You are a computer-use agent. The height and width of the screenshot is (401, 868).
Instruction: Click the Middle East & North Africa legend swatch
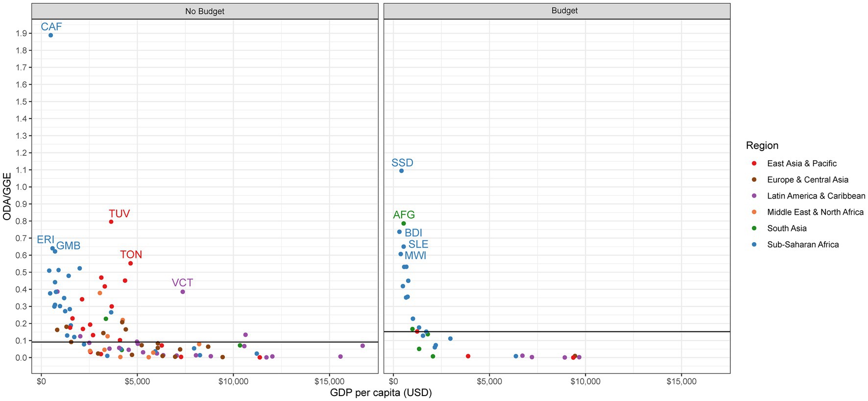[x=754, y=212]
